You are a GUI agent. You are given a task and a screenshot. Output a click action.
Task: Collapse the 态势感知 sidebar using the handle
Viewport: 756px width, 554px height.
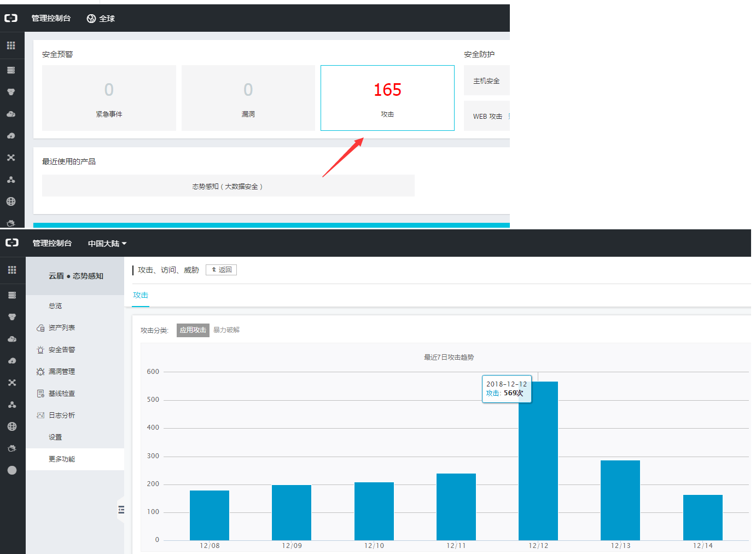[121, 510]
